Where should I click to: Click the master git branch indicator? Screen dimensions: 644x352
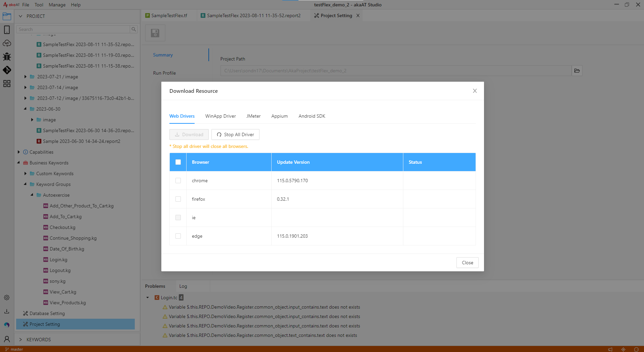coord(14,349)
